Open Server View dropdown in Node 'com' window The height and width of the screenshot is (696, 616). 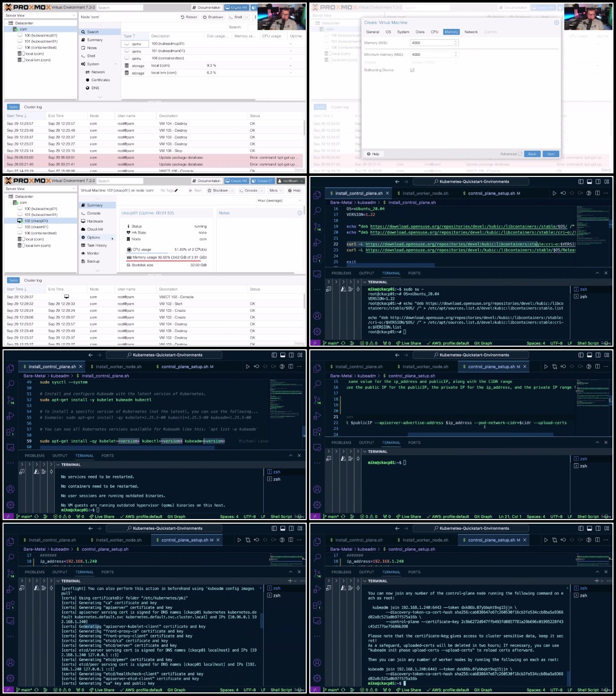pyautogui.click(x=40, y=16)
